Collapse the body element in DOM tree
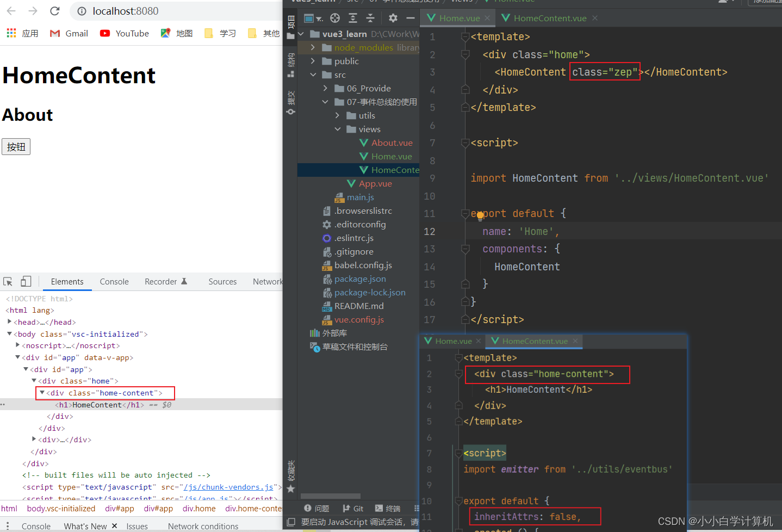This screenshot has height=532, width=782. point(9,333)
